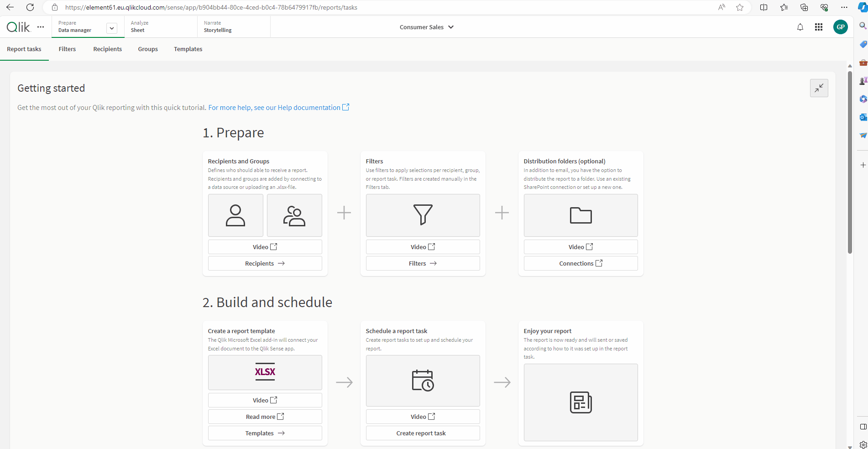Click the Connections button

coord(580,263)
